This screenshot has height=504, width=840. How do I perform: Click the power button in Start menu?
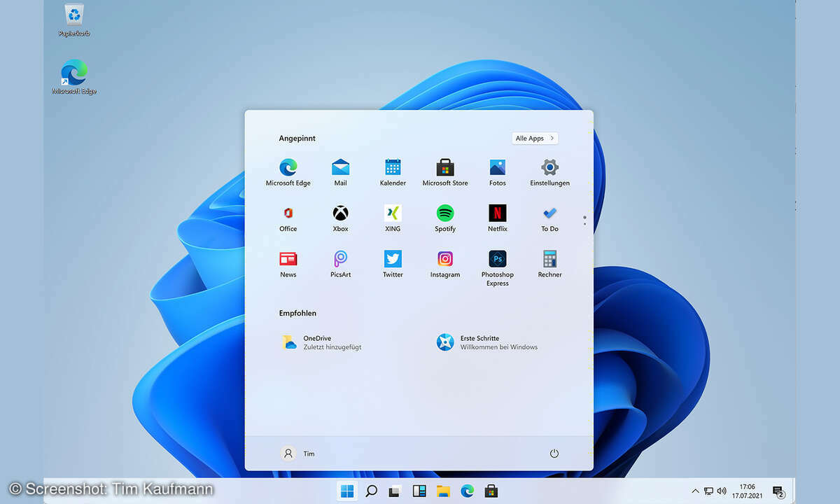(x=554, y=454)
